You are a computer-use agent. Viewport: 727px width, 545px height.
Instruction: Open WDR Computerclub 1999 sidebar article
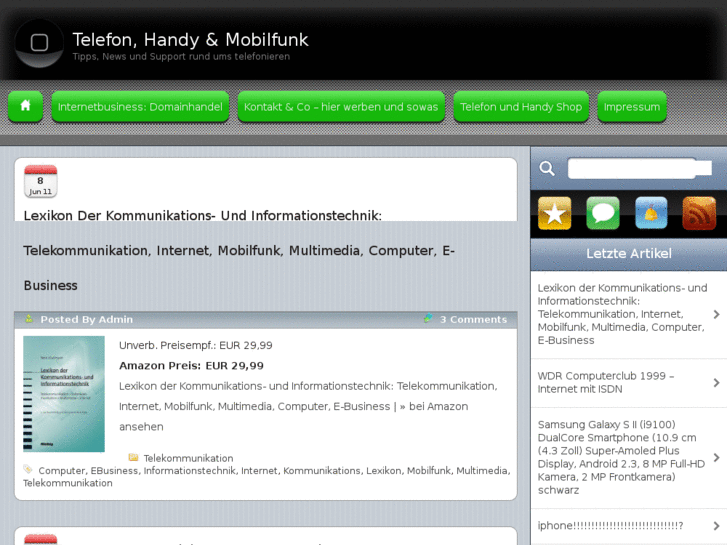pyautogui.click(x=606, y=383)
